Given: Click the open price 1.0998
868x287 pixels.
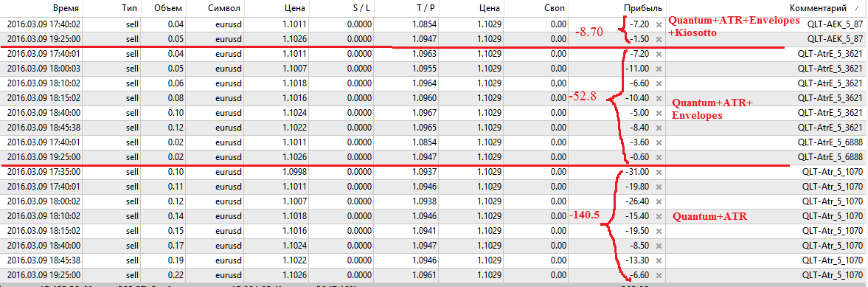Looking at the screenshot, I should [294, 172].
